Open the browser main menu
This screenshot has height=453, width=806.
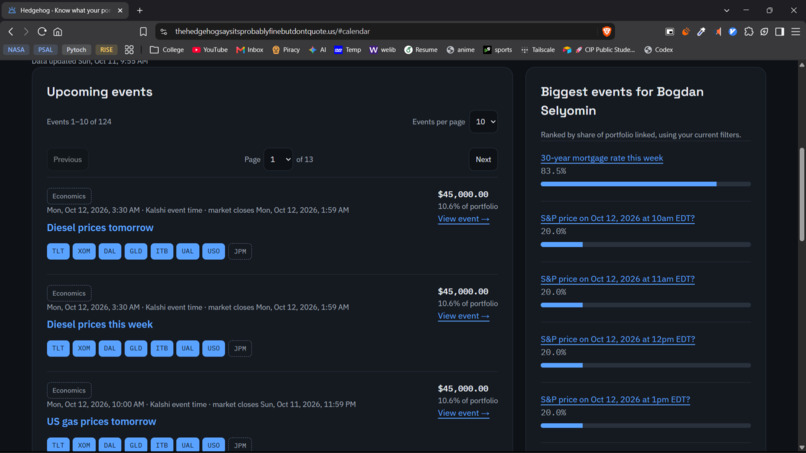(796, 31)
